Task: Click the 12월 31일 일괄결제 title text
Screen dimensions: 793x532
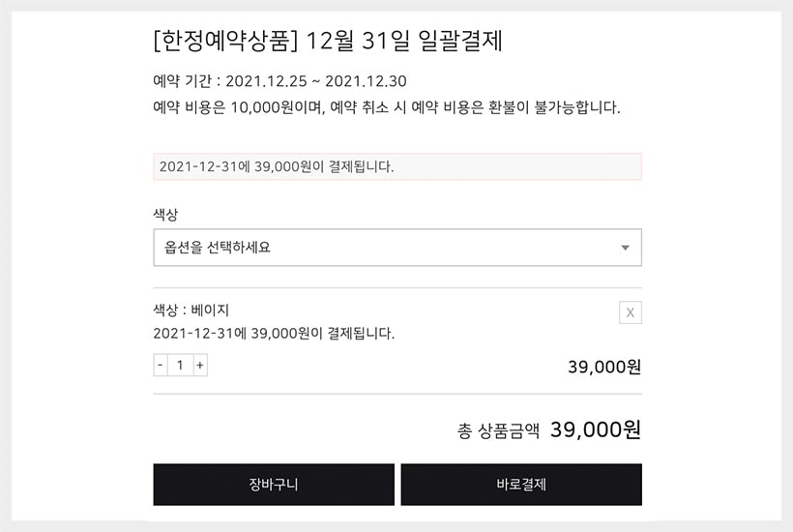Action: pyautogui.click(x=403, y=42)
